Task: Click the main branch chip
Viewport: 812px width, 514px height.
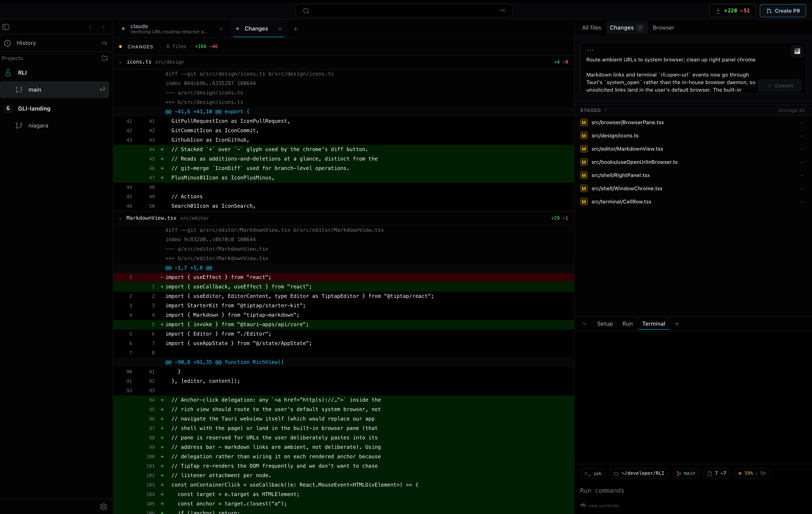Action: 686,473
